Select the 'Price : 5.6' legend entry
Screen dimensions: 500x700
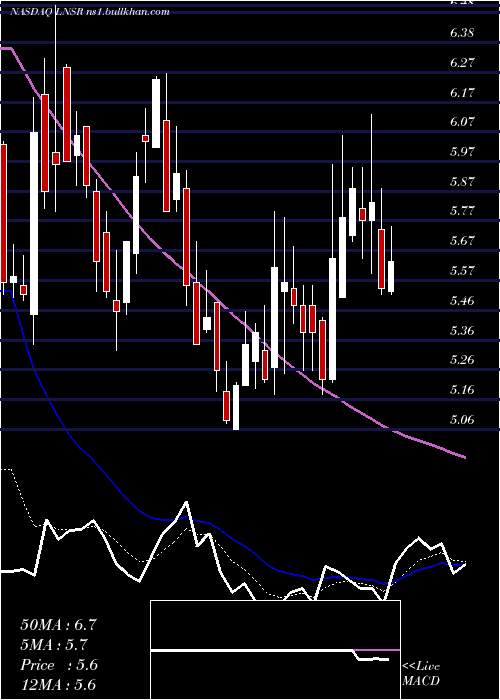[59, 665]
